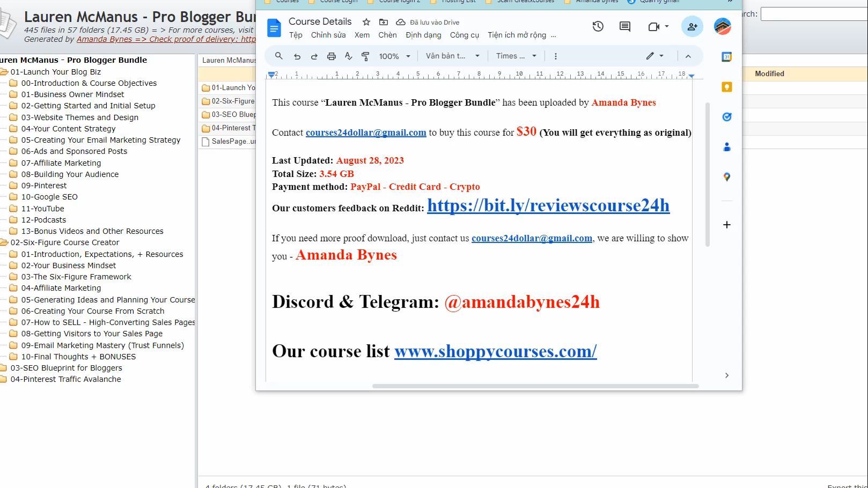Click the saved to Drive cloud icon
The height and width of the screenshot is (488, 868).
(401, 22)
